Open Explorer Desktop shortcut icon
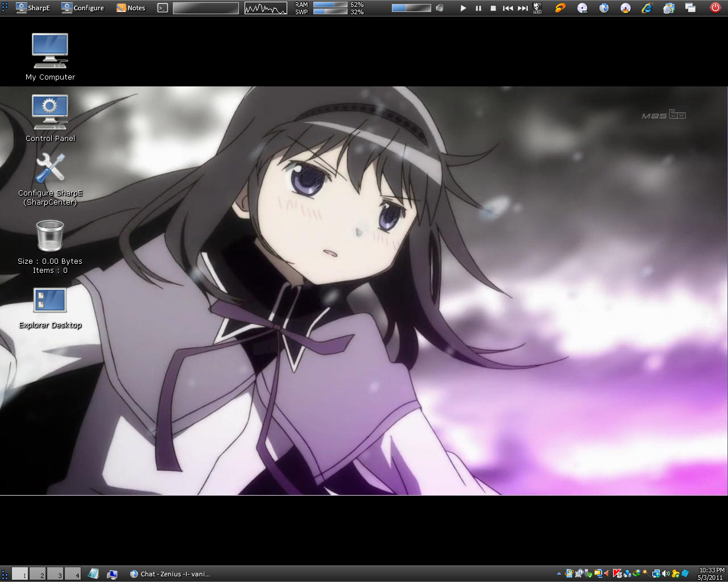Screen dimensions: 728x582 coord(50,309)
